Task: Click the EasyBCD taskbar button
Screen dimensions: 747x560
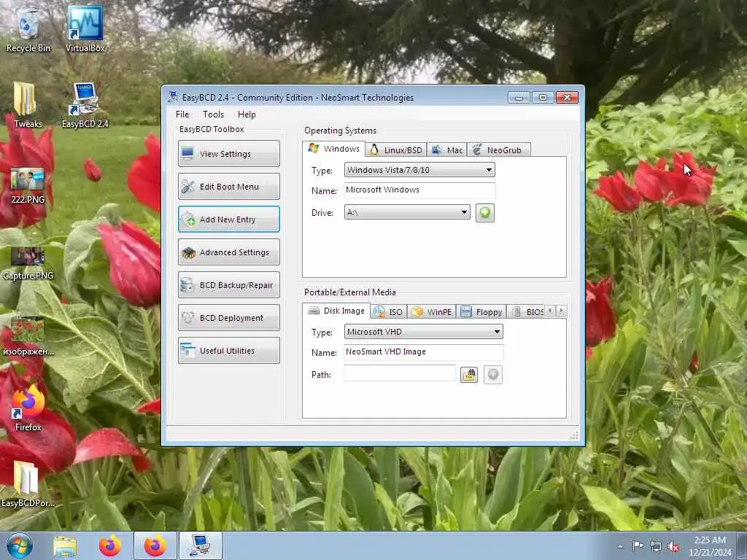Action: pyautogui.click(x=201, y=545)
